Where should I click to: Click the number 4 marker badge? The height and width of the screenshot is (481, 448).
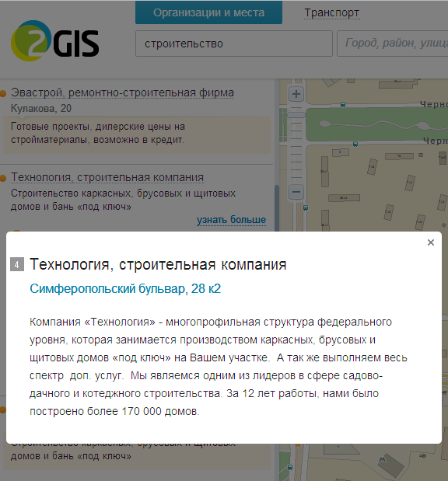[x=17, y=264]
